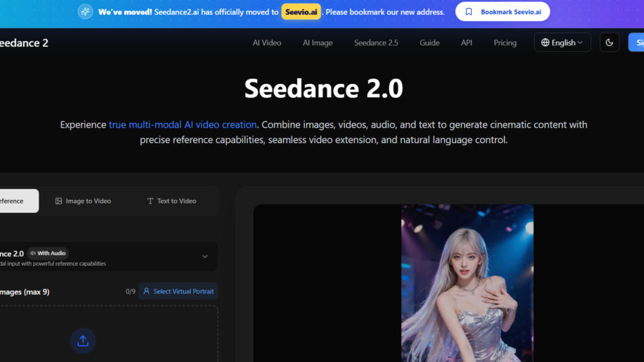Click the true multi-modal AI video creation link
The width and height of the screenshot is (644, 362).
pyautogui.click(x=183, y=125)
